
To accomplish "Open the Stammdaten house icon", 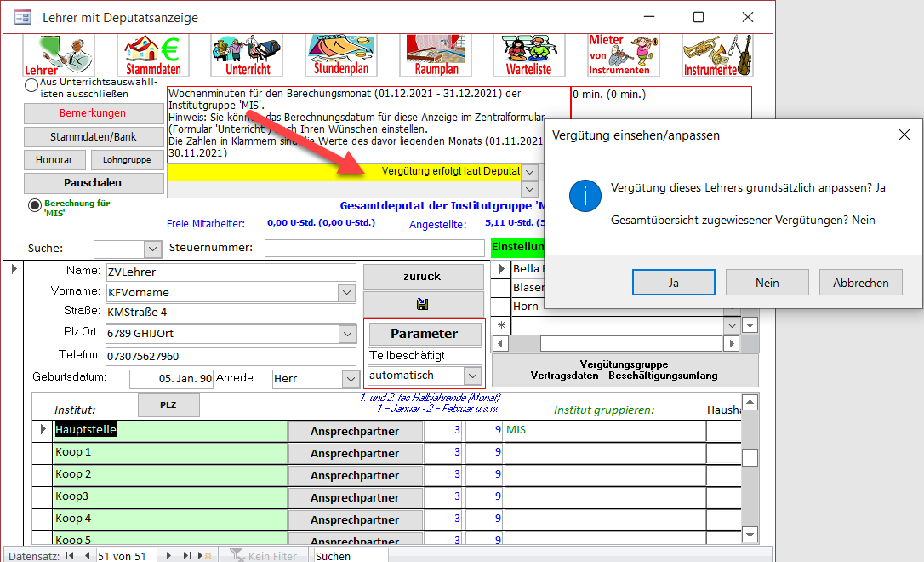I will point(153,55).
